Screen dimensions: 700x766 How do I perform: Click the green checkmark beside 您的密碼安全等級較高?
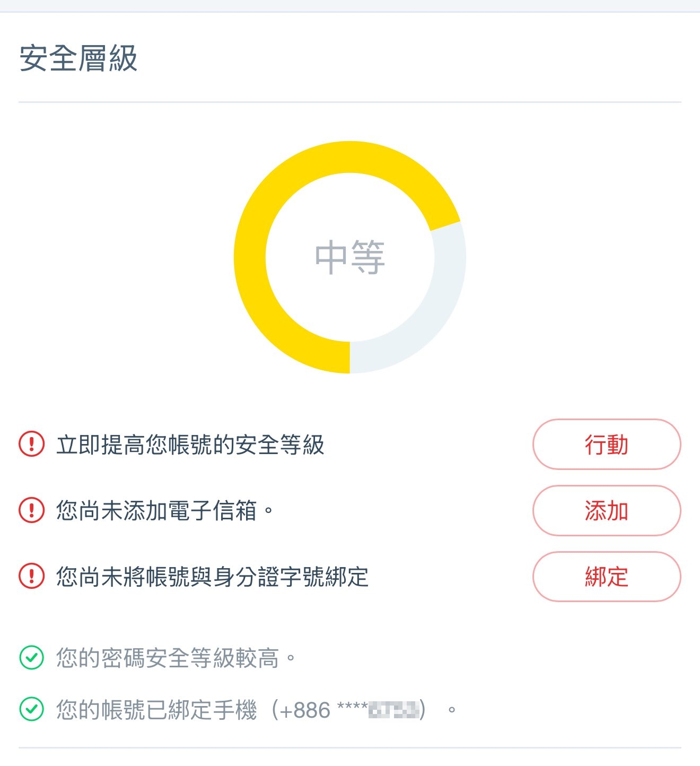pos(32,658)
